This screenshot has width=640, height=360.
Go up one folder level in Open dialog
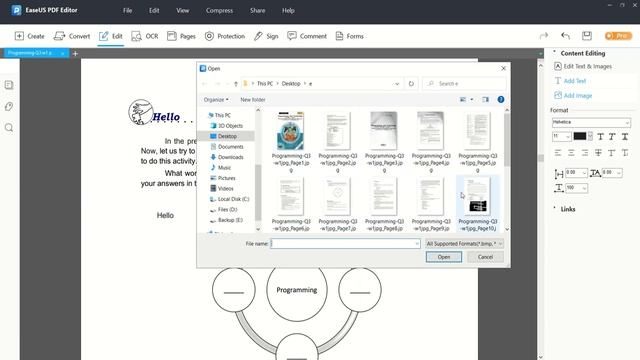236,84
